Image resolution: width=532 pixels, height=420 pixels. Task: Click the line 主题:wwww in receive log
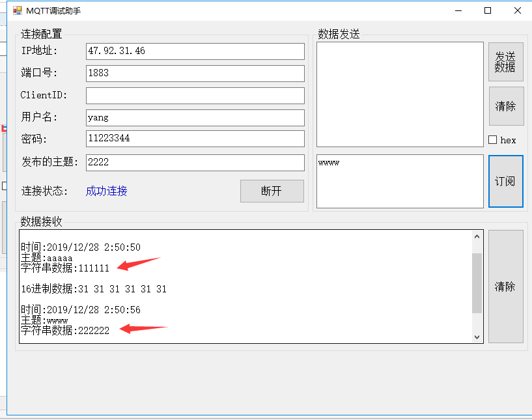coord(44,320)
